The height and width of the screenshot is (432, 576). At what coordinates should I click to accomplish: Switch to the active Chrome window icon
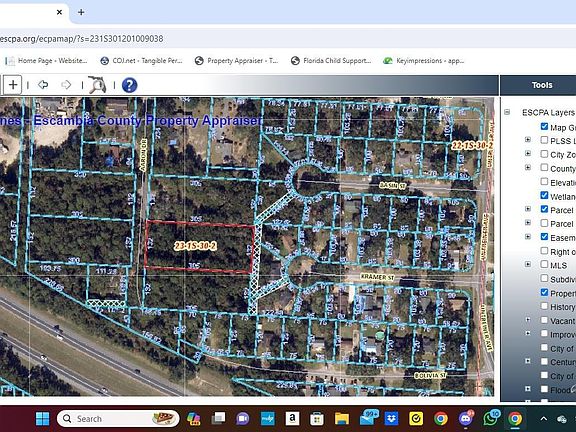515,418
